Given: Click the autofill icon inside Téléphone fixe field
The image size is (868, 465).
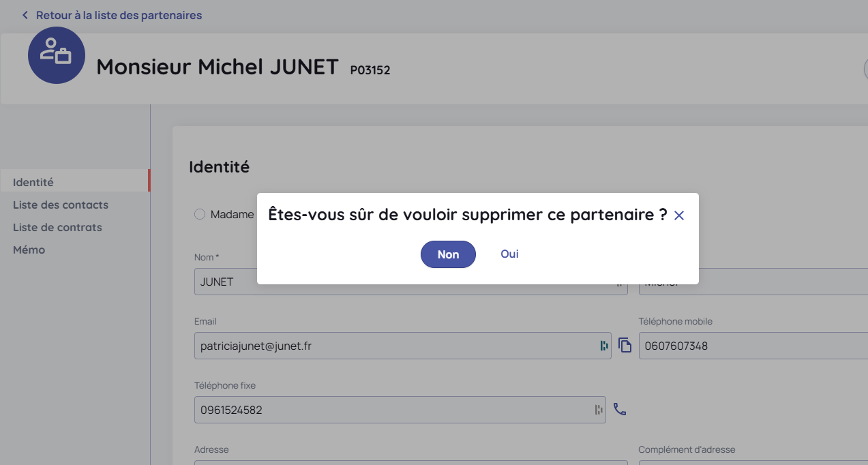Looking at the screenshot, I should [x=599, y=410].
